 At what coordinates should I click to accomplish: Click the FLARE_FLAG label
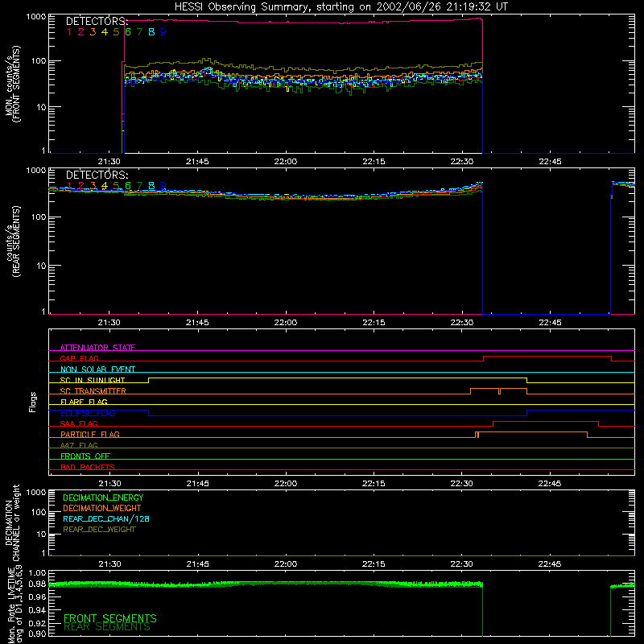[x=84, y=402]
